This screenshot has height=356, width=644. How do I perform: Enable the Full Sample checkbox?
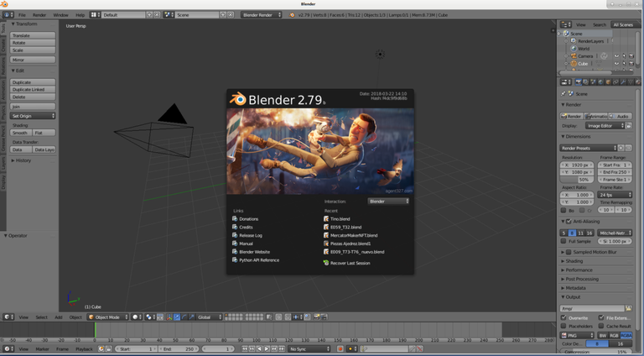pyautogui.click(x=563, y=241)
